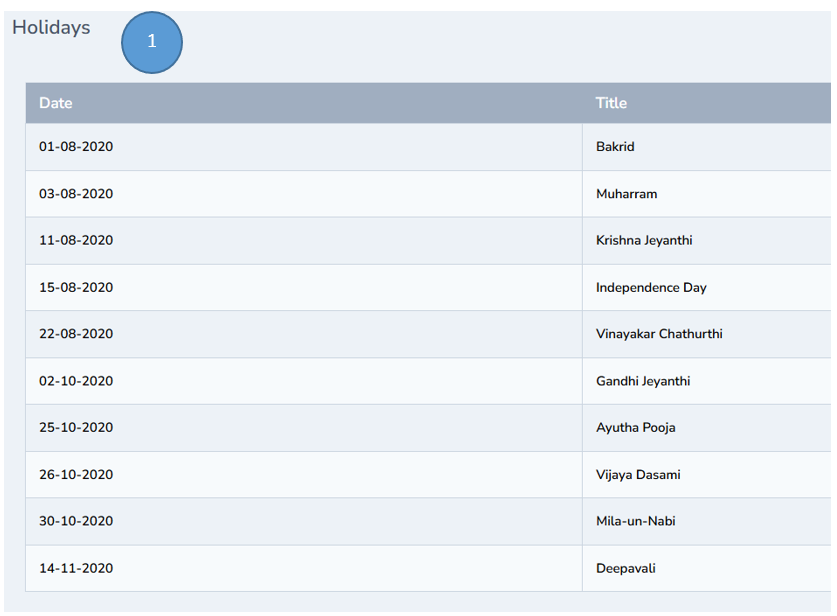Select the Mila-un-Nabi row
This screenshot has height=616, width=837.
(300, 521)
